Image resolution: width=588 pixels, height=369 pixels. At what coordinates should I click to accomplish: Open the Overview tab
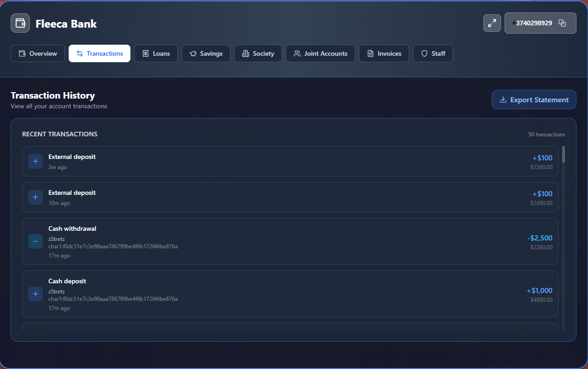pyautogui.click(x=38, y=53)
